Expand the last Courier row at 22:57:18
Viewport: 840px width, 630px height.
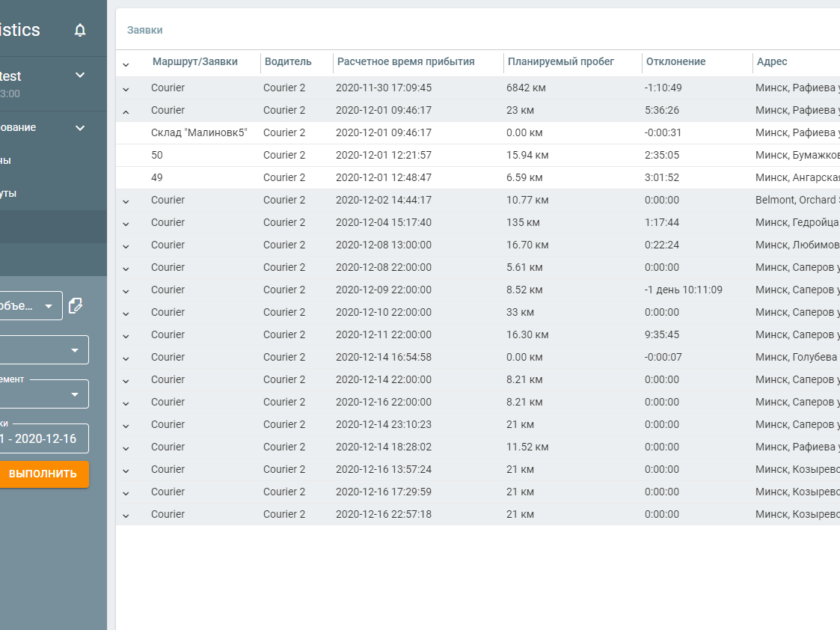tap(126, 515)
